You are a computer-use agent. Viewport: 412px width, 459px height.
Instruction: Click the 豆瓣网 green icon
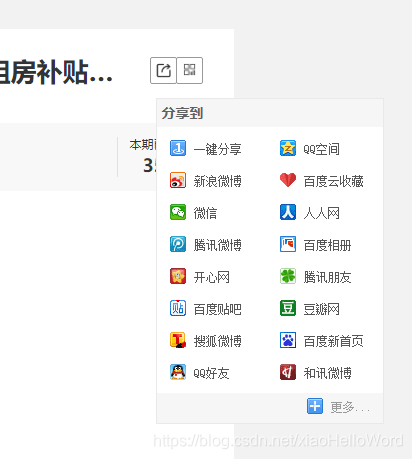(288, 308)
